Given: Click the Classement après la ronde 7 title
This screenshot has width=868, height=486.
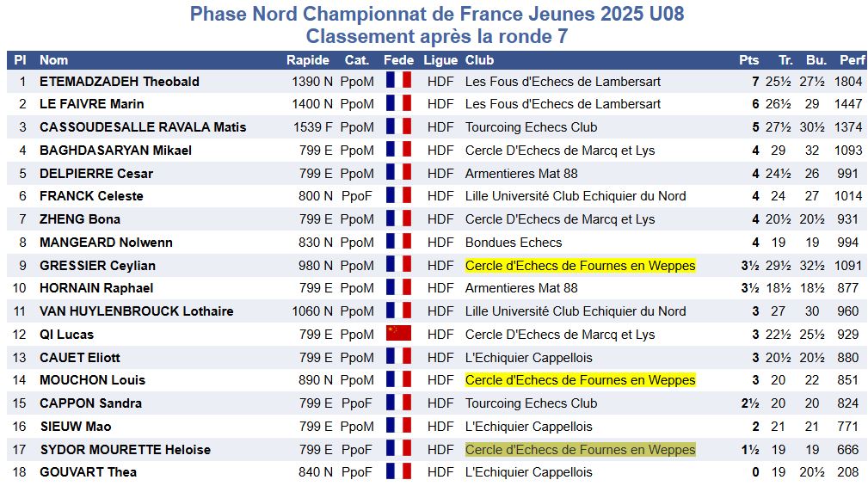Looking at the screenshot, I should pos(436,37).
